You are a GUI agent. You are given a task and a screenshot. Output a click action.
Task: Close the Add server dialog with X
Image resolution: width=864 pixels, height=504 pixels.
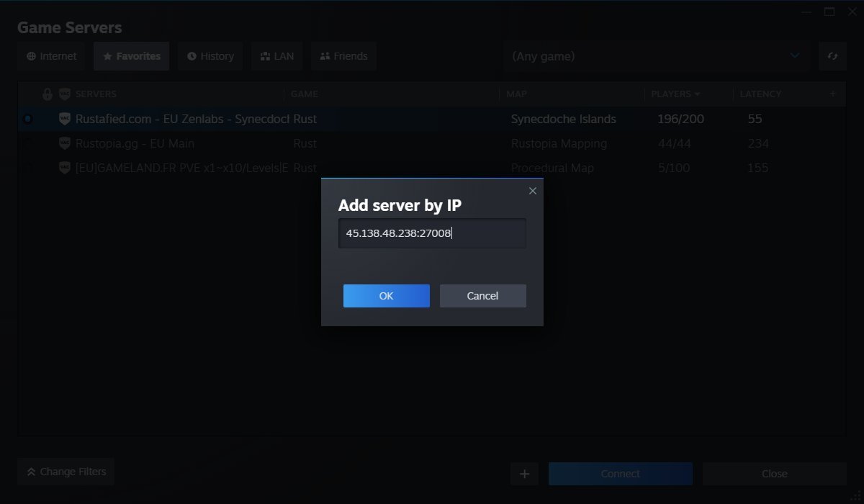tap(533, 191)
